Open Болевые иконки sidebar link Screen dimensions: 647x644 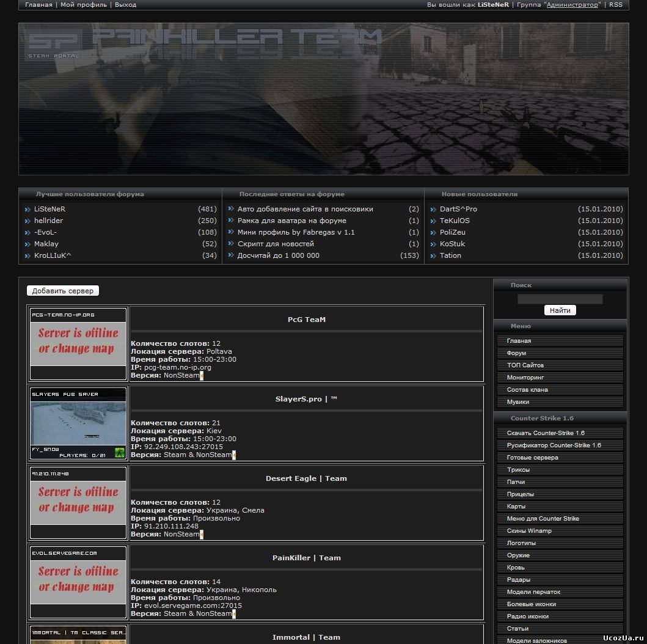560,604
